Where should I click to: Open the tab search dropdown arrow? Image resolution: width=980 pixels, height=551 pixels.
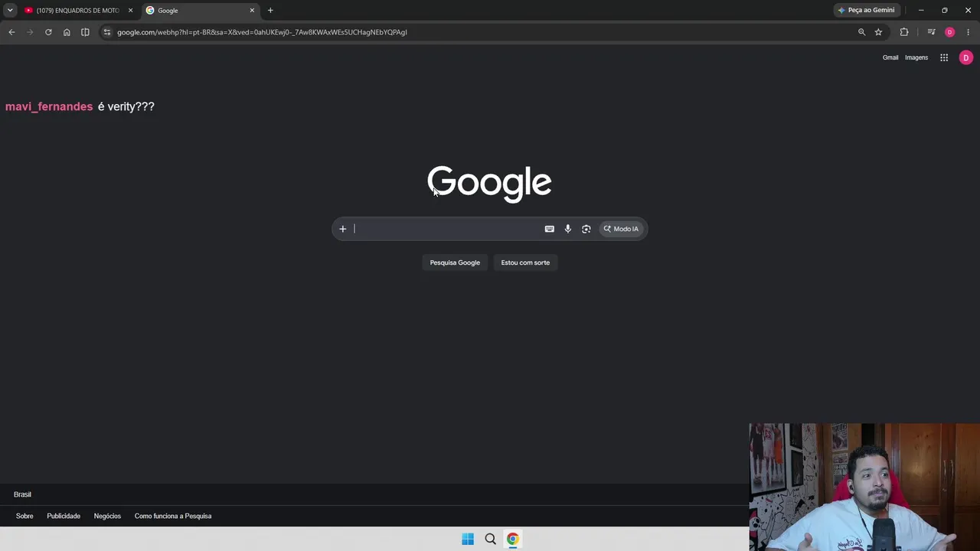(x=10, y=10)
